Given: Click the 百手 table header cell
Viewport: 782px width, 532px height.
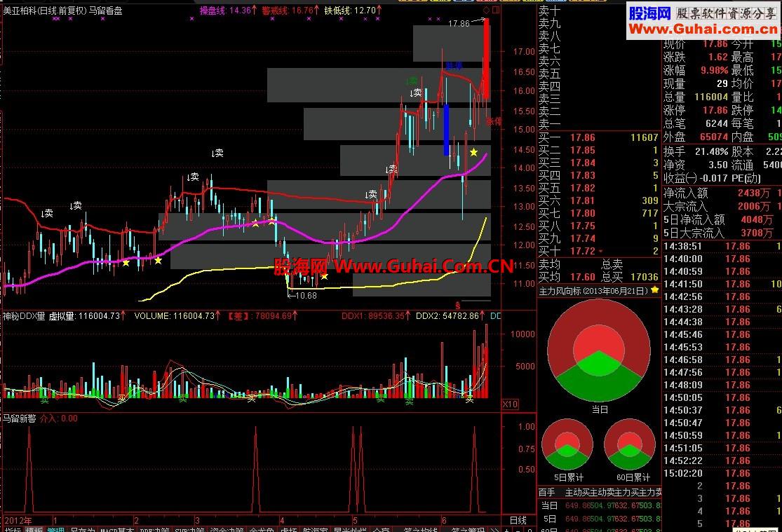Looking at the screenshot, I should pos(547,493).
